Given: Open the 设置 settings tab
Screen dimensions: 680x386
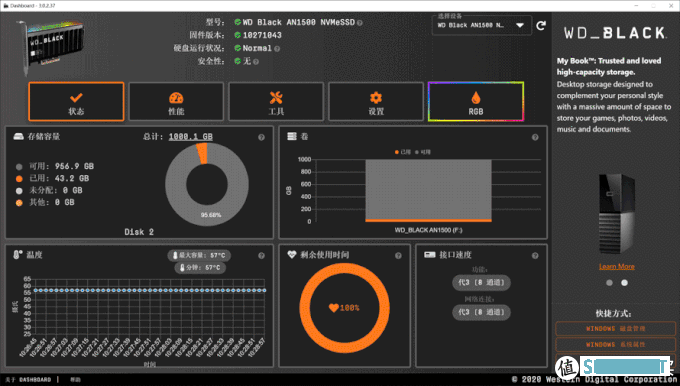Looking at the screenshot, I should click(x=376, y=101).
